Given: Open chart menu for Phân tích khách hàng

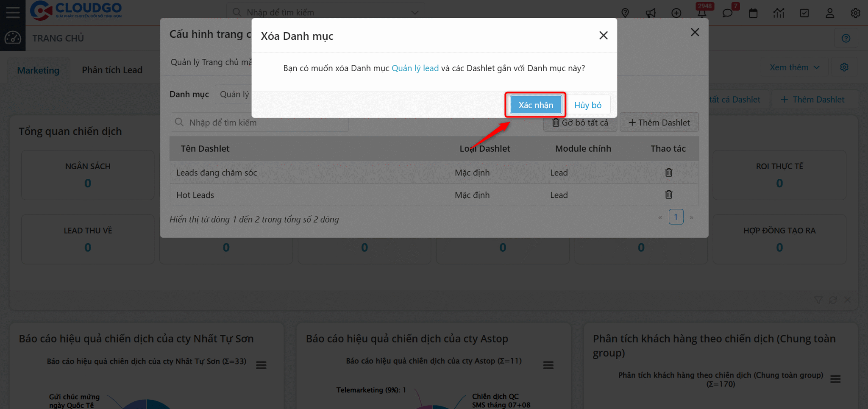Looking at the screenshot, I should (x=835, y=379).
